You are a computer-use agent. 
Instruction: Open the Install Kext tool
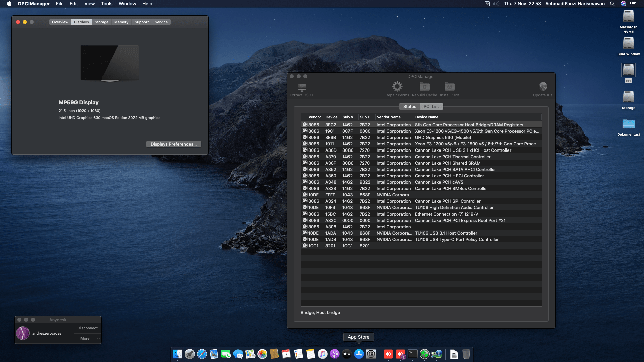click(x=449, y=88)
